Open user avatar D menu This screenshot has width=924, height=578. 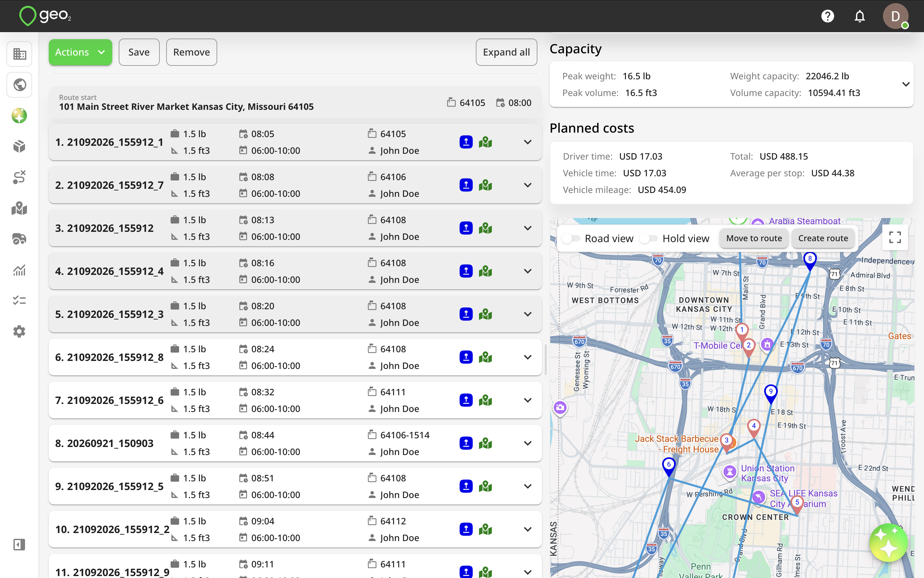[x=895, y=16]
